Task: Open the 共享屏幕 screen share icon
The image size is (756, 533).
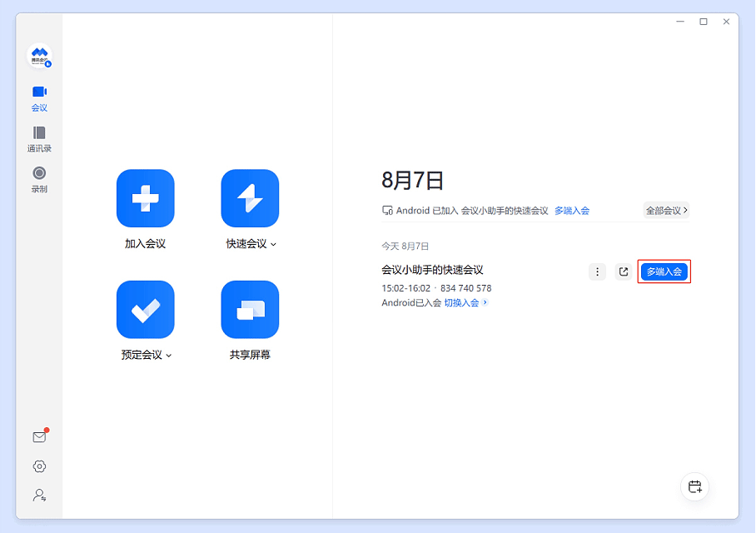Action: (x=250, y=309)
